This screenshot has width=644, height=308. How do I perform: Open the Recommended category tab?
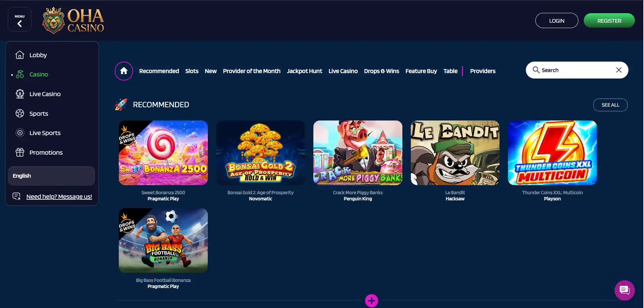point(159,71)
